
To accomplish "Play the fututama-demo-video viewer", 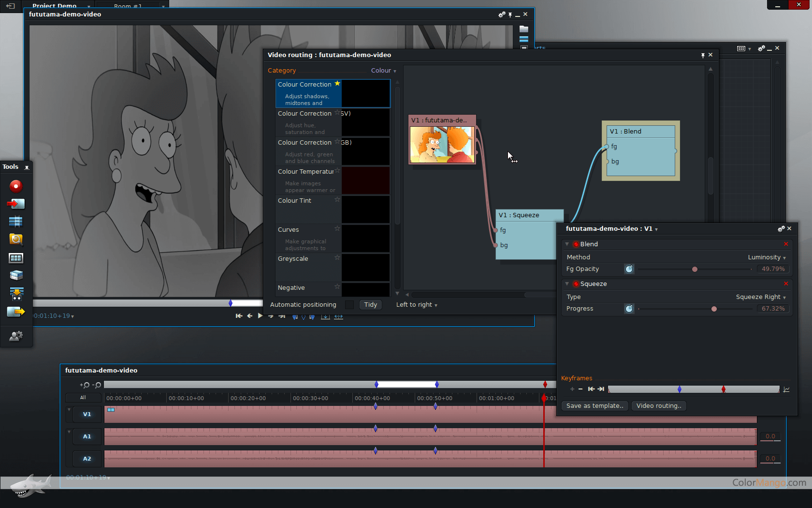I will (260, 316).
